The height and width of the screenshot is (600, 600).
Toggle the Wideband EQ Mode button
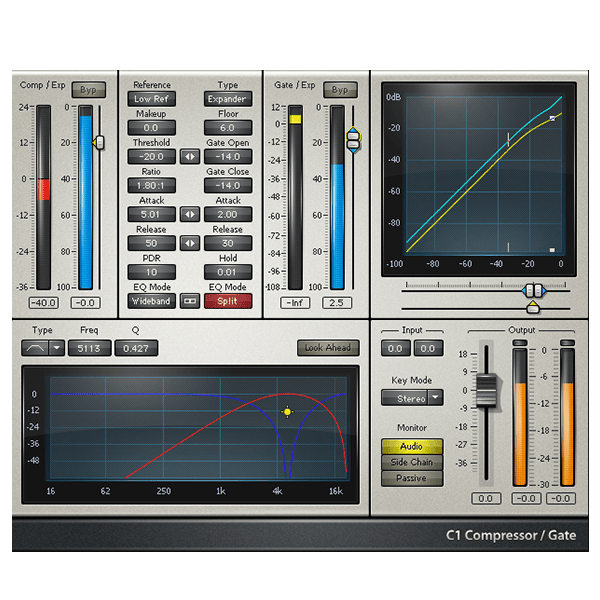point(152,301)
